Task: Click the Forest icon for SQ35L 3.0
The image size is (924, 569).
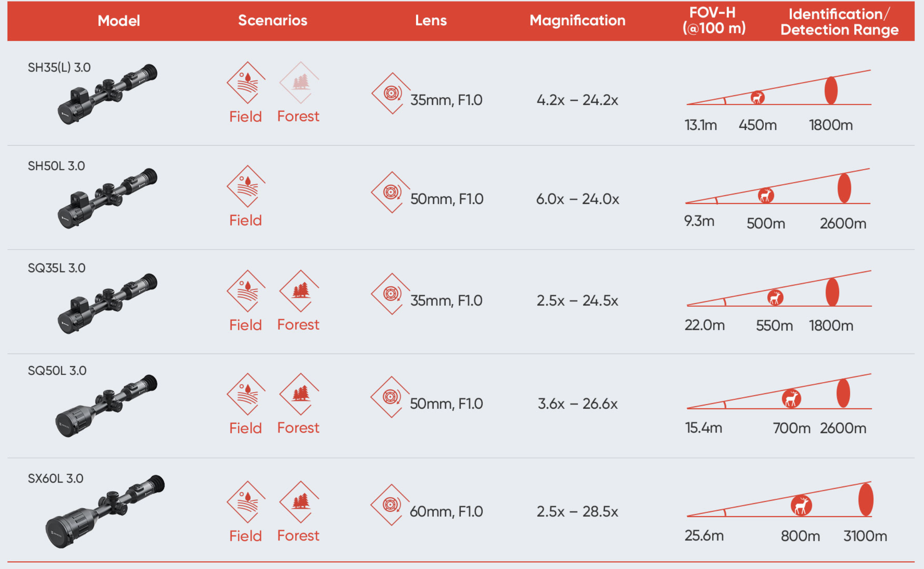Action: pos(299,291)
